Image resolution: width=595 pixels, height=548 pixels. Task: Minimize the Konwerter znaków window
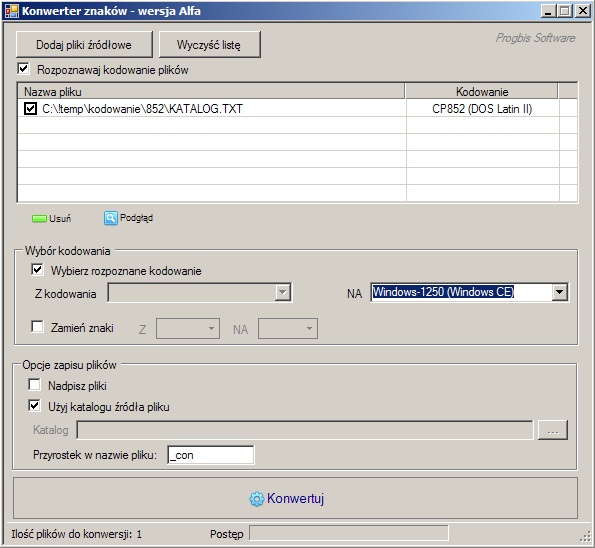click(x=548, y=11)
